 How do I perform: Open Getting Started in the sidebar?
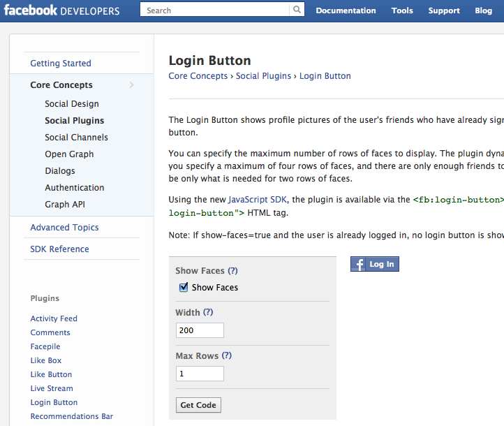[61, 64]
